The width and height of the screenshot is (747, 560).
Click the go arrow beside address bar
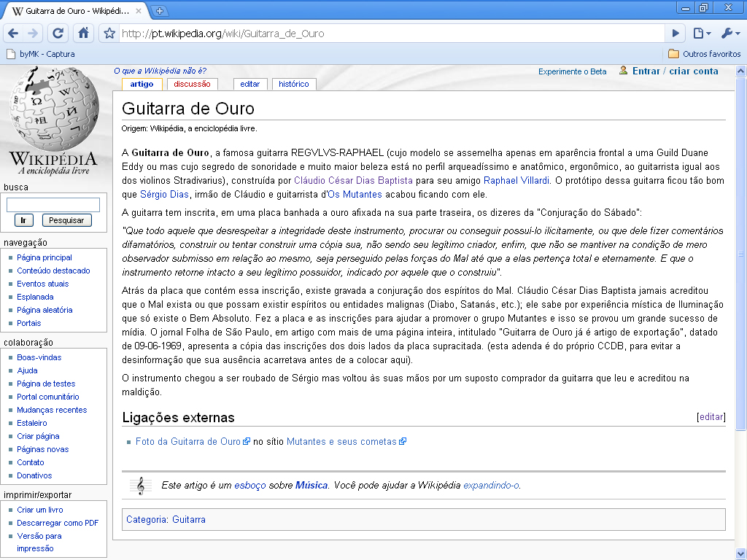[x=676, y=34]
